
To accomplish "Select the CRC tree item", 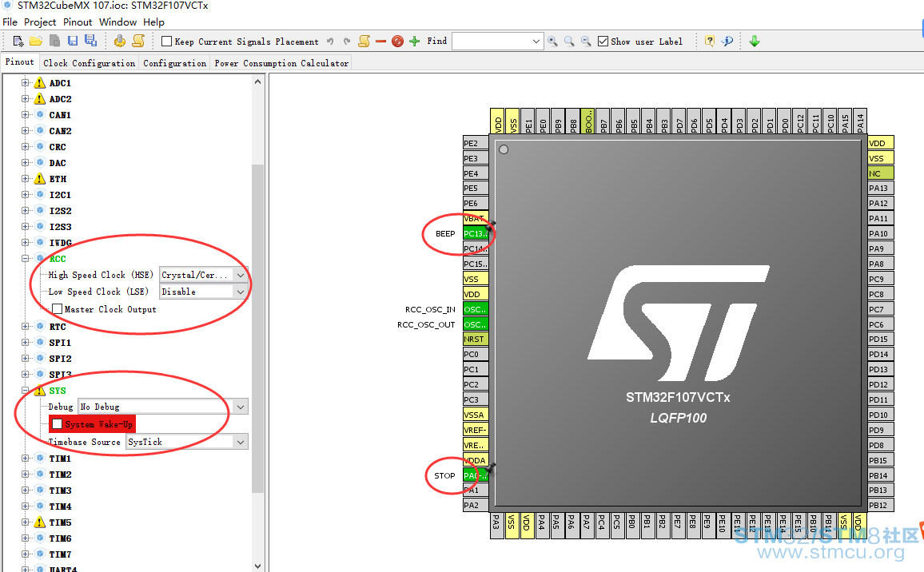I will [58, 147].
